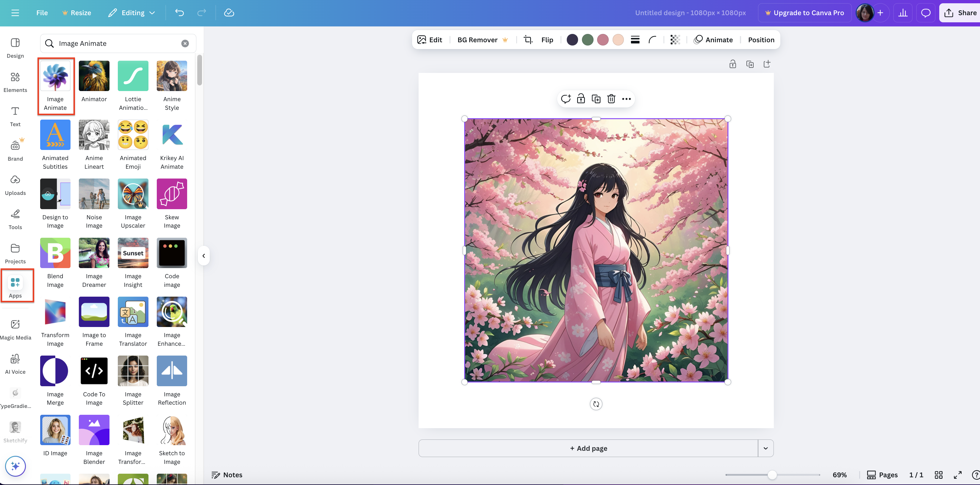The image size is (980, 485).
Task: Click the trash delete icon above image
Action: coord(611,99)
